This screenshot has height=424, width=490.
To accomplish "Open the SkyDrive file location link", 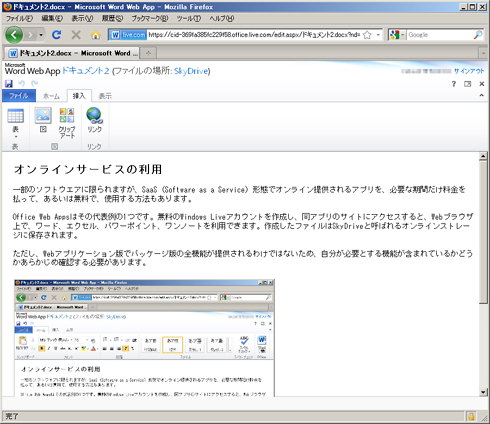I will pyautogui.click(x=191, y=71).
